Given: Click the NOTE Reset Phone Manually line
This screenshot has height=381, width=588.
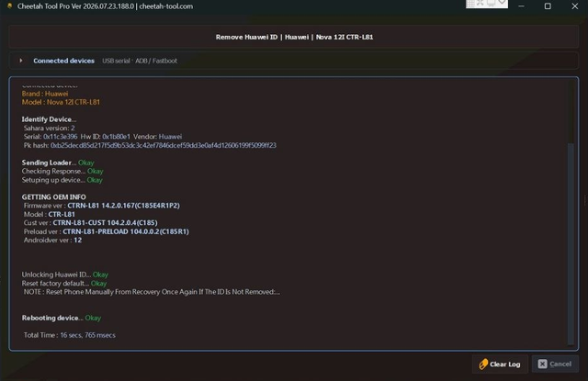Looking at the screenshot, I should click(152, 292).
